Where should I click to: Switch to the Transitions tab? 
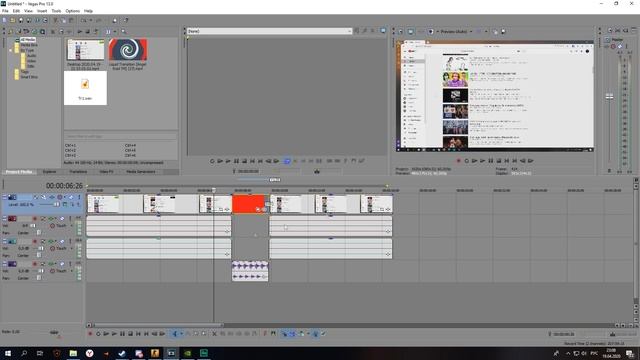78,172
